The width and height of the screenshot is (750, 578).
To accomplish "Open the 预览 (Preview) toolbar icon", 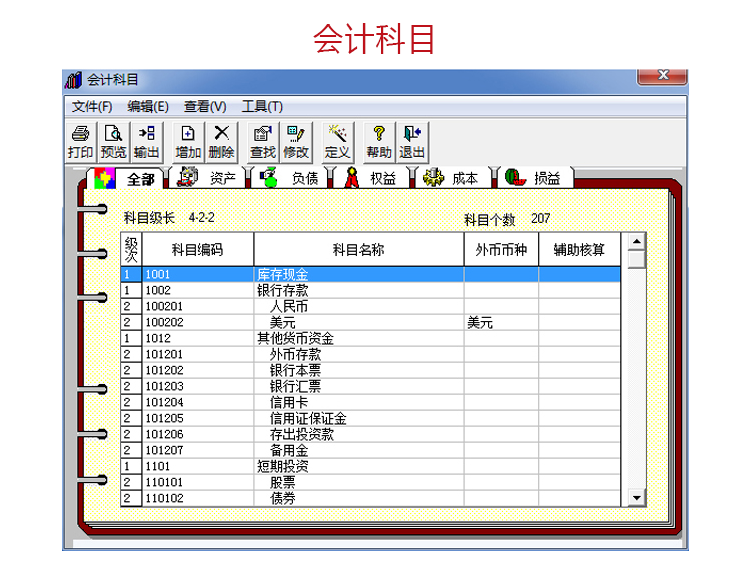I will [x=113, y=142].
